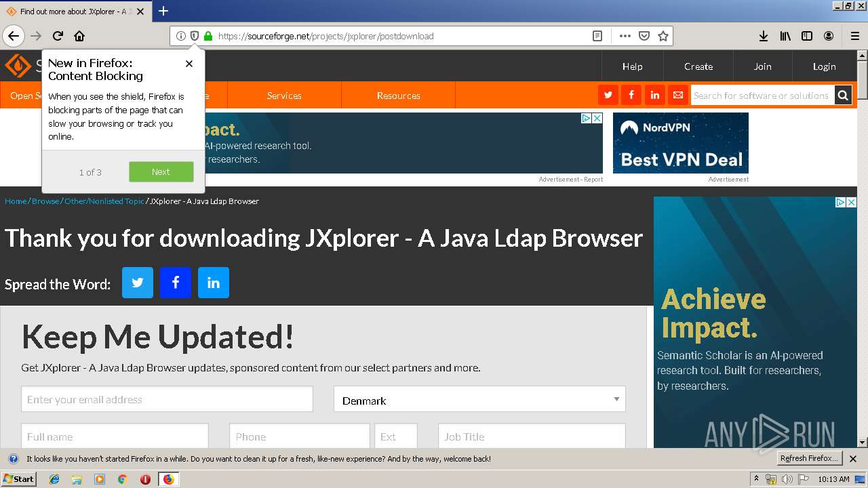Viewport: 868px width, 488px height.
Task: Go to the Firefox home page icon
Action: point(79,36)
